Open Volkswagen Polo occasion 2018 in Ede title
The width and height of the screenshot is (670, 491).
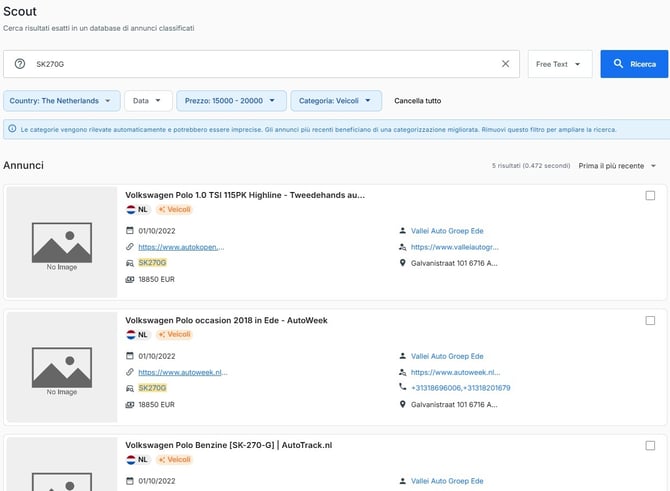coord(226,320)
